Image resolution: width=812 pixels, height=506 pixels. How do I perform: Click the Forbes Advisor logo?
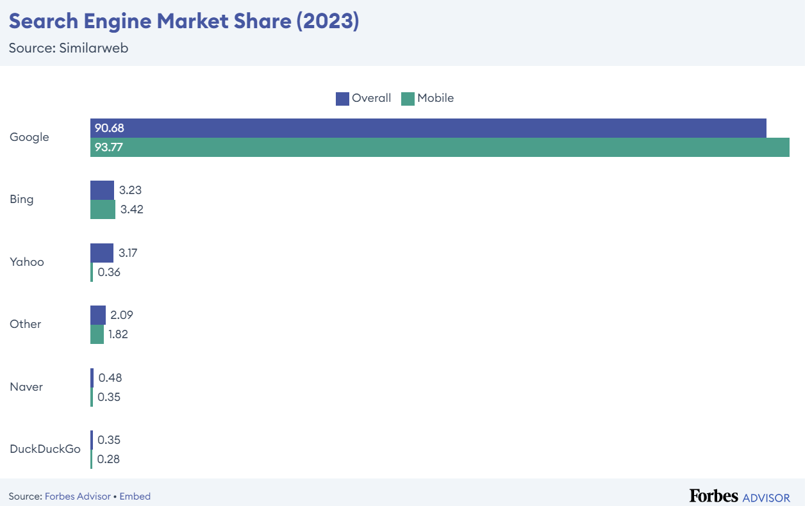coord(740,496)
